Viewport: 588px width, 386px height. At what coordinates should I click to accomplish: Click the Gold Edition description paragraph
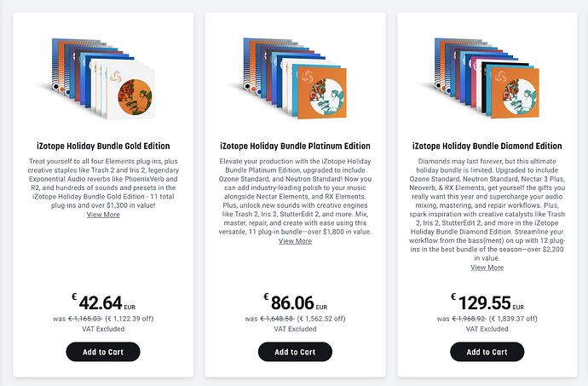click(103, 183)
